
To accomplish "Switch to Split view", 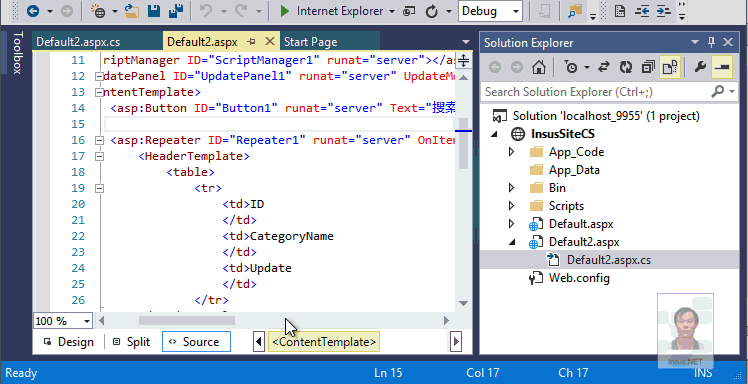I will coord(132,342).
